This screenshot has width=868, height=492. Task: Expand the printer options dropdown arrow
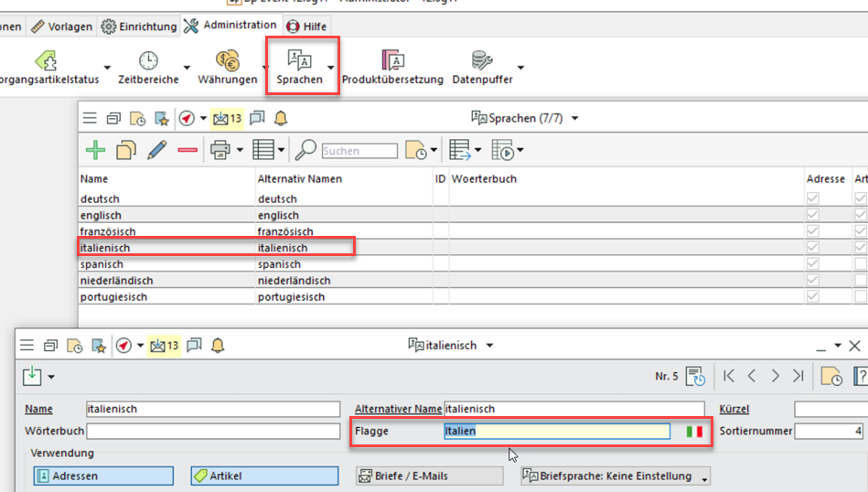coord(240,150)
